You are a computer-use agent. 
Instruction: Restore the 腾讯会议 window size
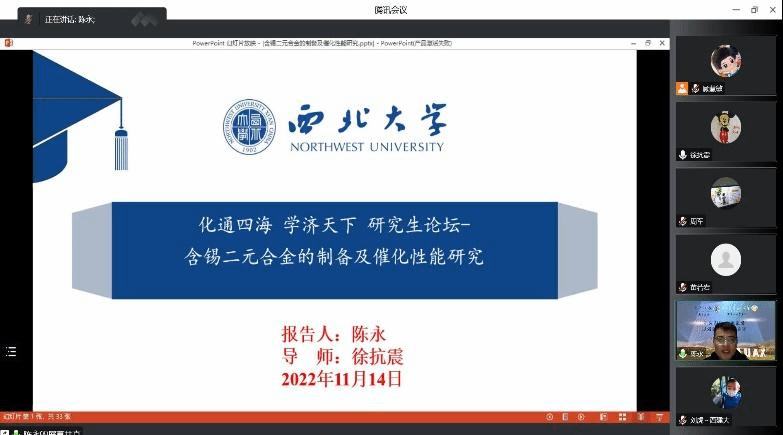(754, 9)
